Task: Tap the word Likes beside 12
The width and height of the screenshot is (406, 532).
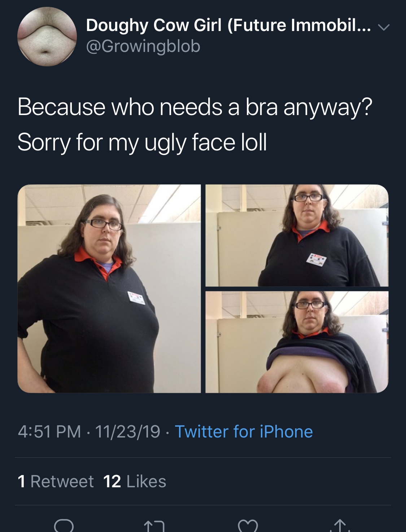Action: [x=147, y=481]
